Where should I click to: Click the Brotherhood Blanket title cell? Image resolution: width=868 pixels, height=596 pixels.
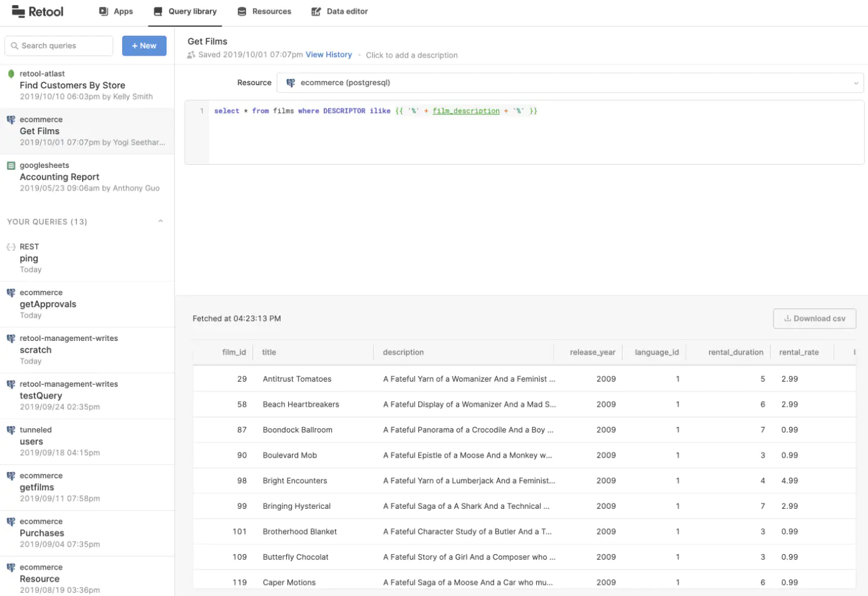click(300, 531)
